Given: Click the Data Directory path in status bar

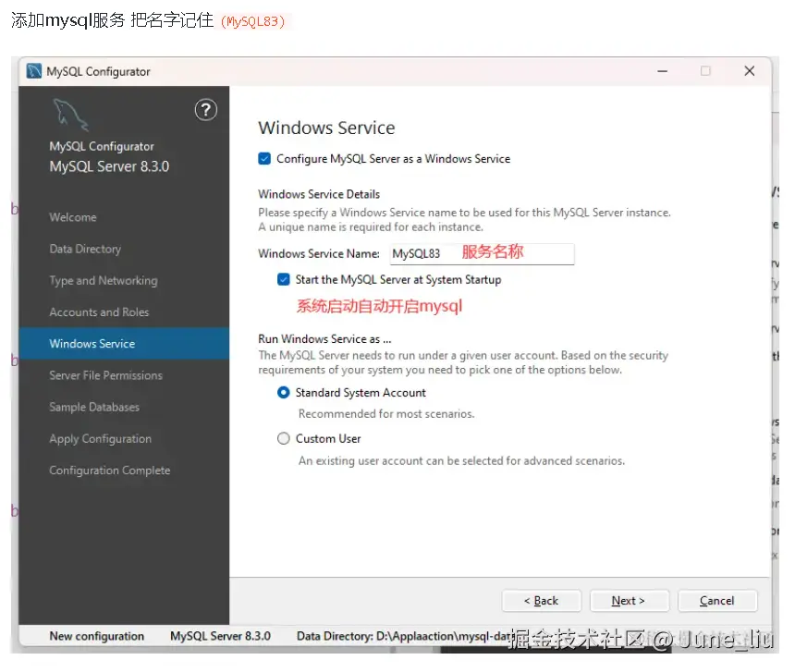Looking at the screenshot, I should [x=404, y=636].
